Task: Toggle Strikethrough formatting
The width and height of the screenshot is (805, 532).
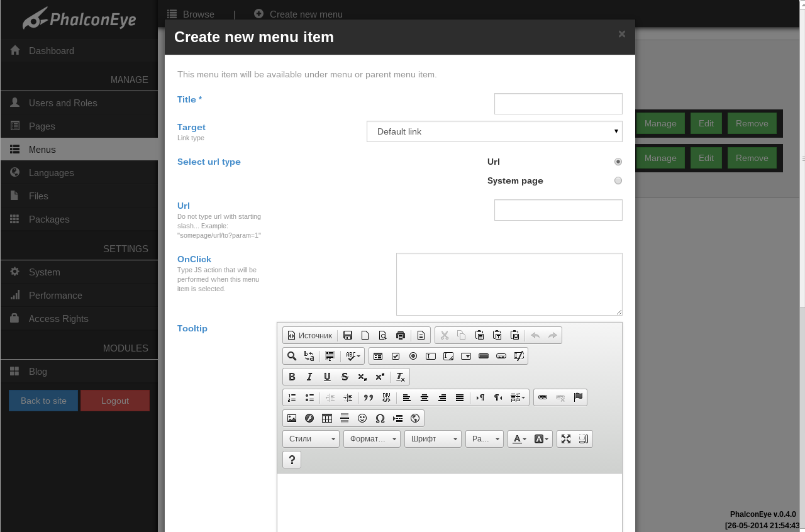Action: point(345,377)
